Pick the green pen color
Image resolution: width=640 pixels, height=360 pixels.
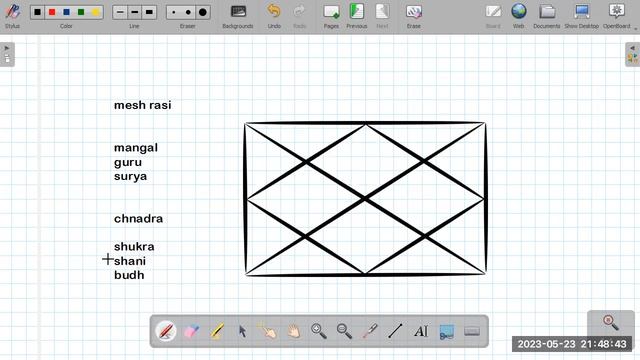[81, 12]
